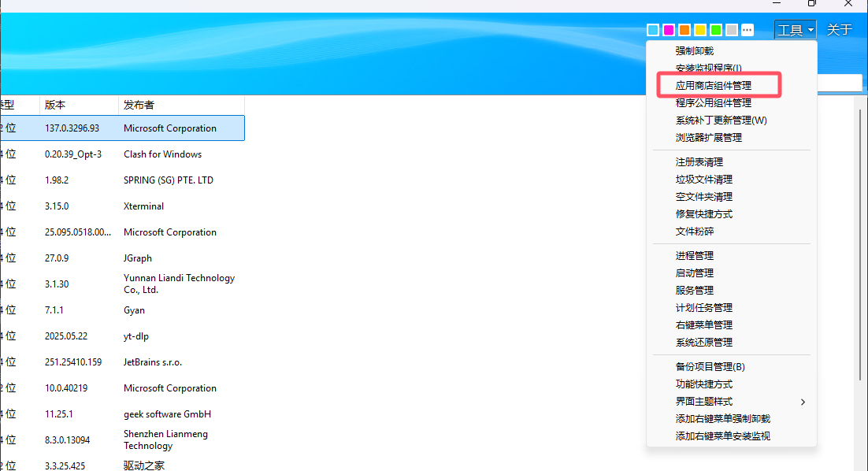868x471 pixels.
Task: Select the Clash for Windows row
Action: click(122, 154)
